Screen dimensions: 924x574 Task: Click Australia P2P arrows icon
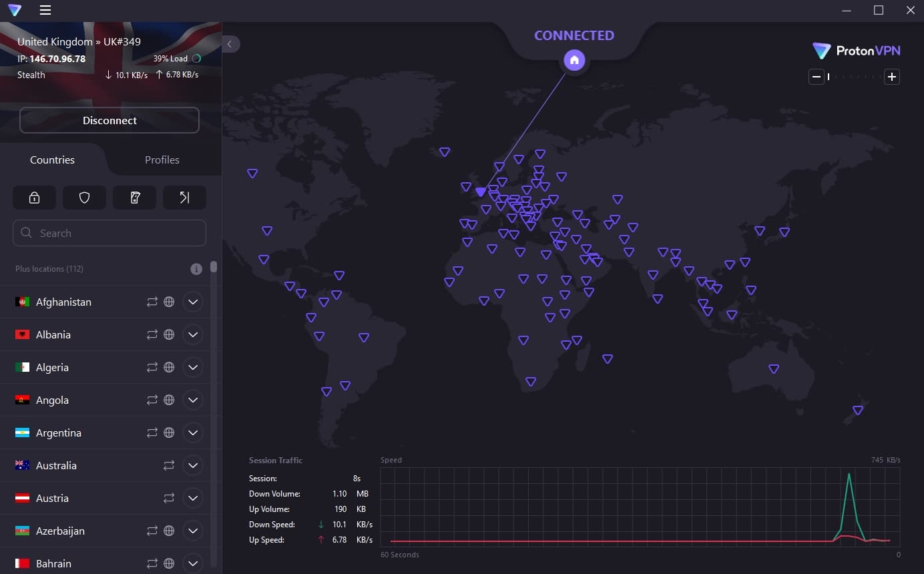point(169,465)
